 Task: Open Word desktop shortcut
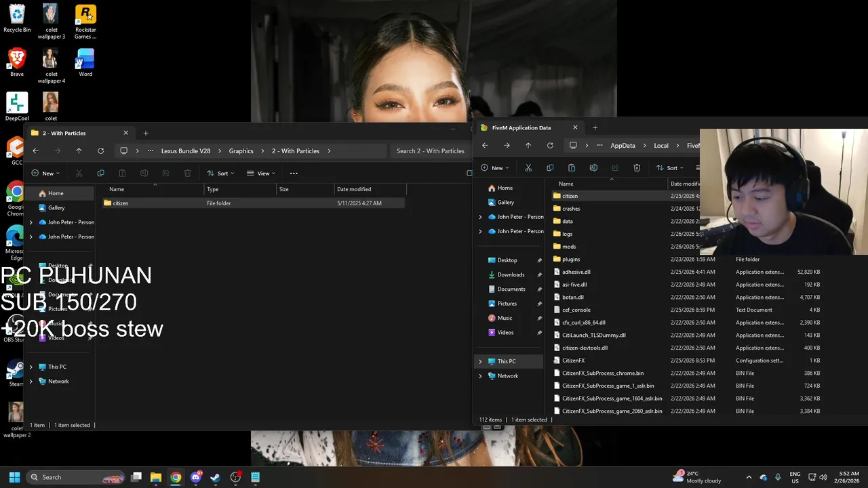pos(85,62)
